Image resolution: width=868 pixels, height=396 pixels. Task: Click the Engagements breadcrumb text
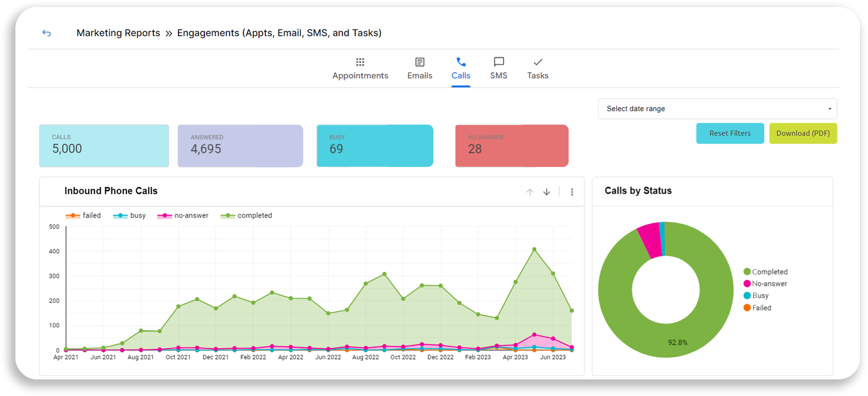(279, 33)
